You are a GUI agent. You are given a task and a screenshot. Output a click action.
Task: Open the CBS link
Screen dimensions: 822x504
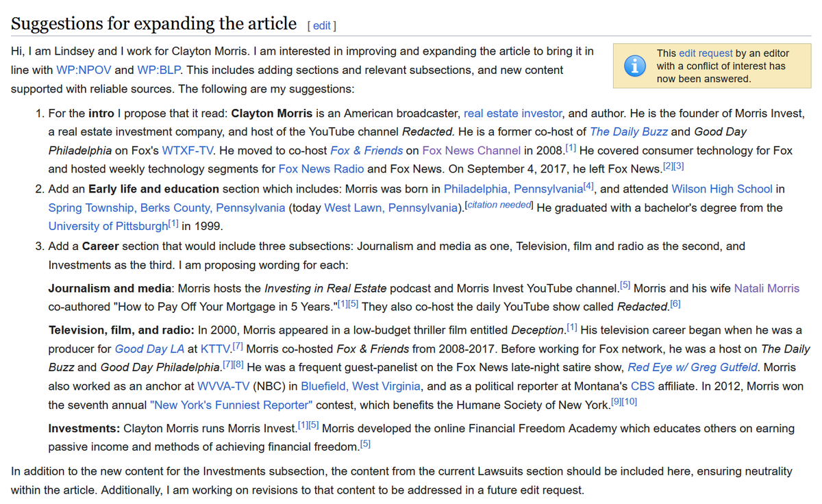click(x=643, y=386)
